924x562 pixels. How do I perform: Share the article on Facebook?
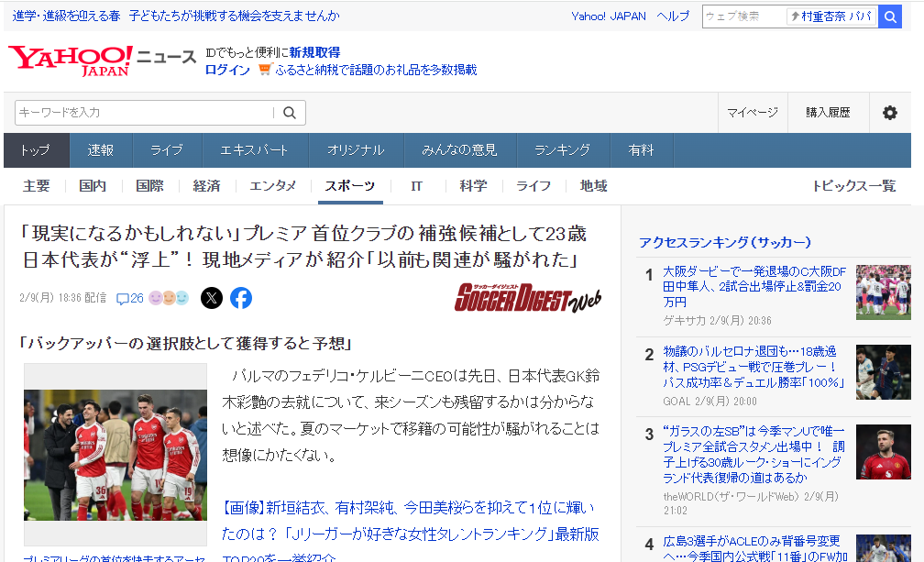(240, 298)
